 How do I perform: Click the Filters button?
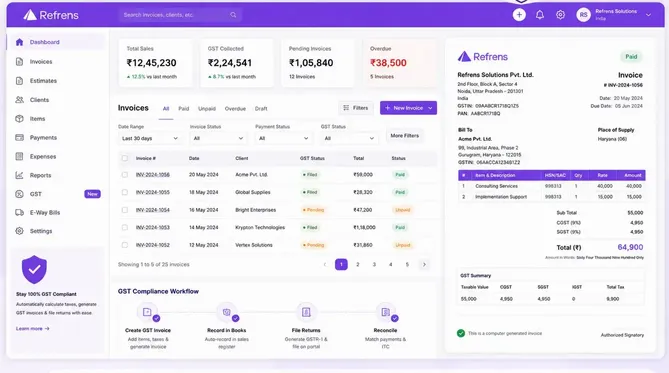coord(356,108)
